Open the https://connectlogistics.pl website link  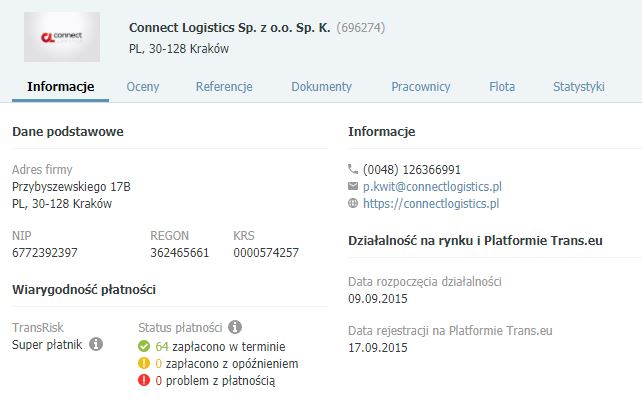click(431, 203)
